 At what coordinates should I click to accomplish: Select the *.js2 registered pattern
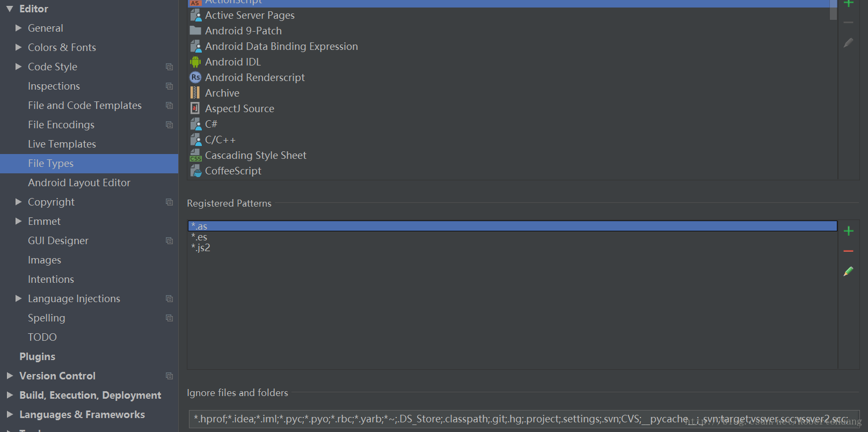pos(201,248)
